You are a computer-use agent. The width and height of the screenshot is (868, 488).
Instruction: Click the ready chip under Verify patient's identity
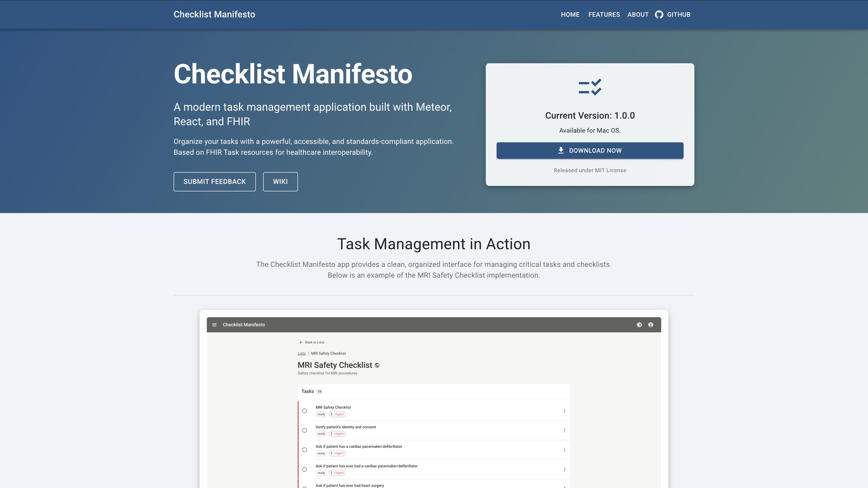click(321, 434)
